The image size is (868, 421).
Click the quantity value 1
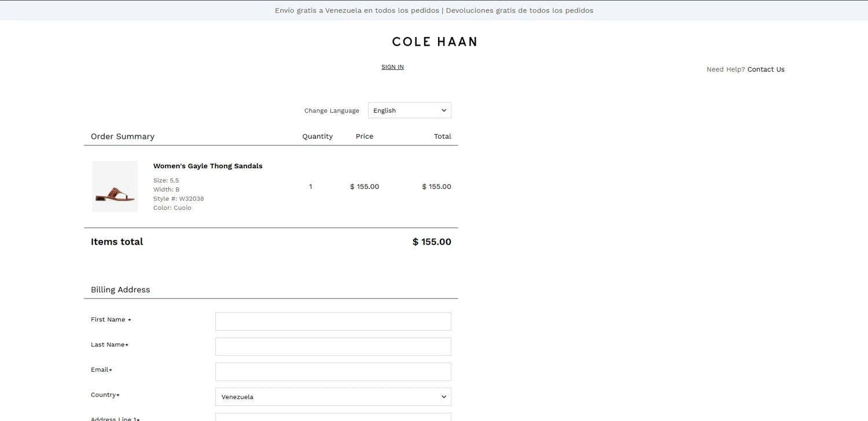pos(311,187)
